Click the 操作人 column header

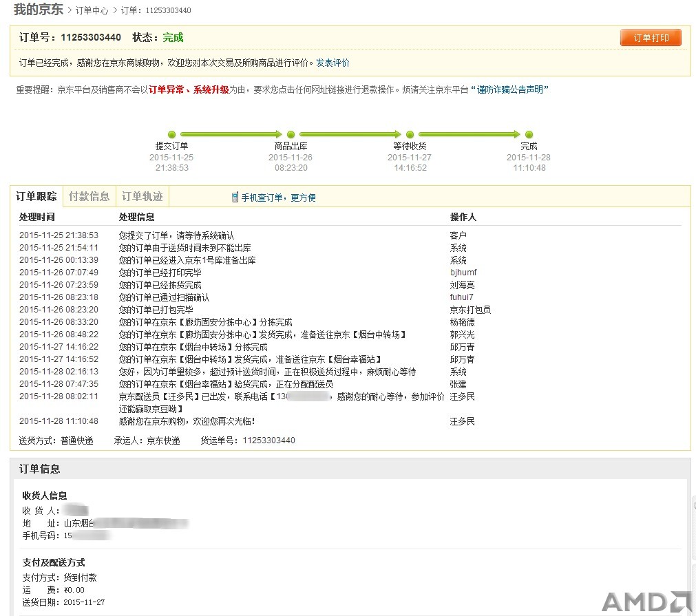[463, 217]
